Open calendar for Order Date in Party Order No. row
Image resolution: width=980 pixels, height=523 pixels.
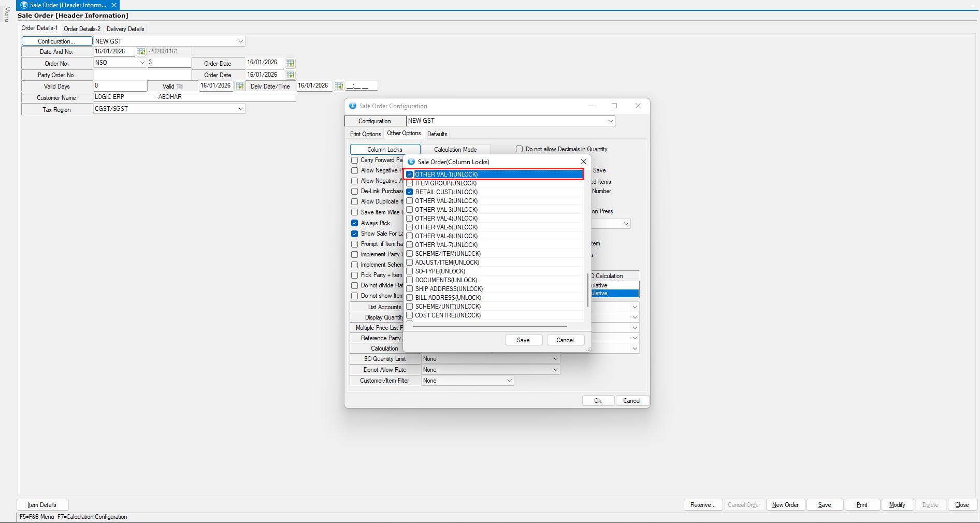point(290,75)
